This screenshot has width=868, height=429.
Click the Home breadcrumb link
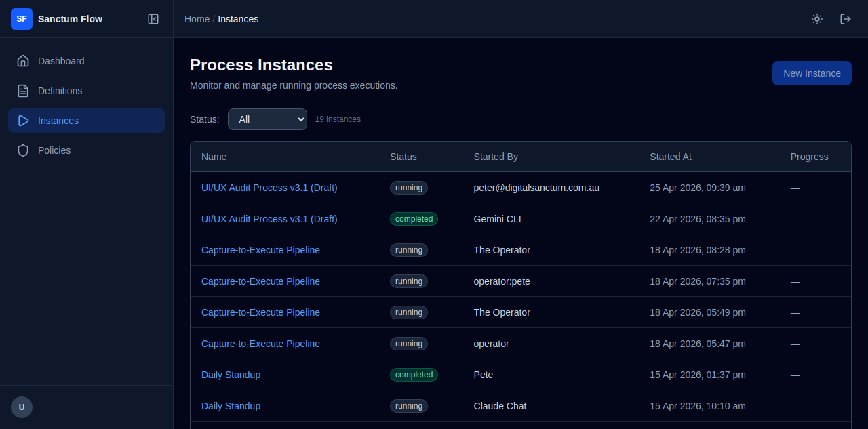(x=197, y=19)
